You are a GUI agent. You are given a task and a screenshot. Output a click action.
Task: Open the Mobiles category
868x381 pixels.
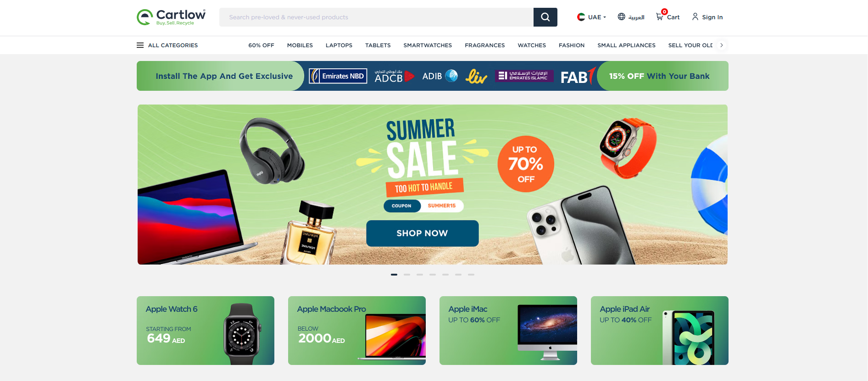pyautogui.click(x=300, y=45)
